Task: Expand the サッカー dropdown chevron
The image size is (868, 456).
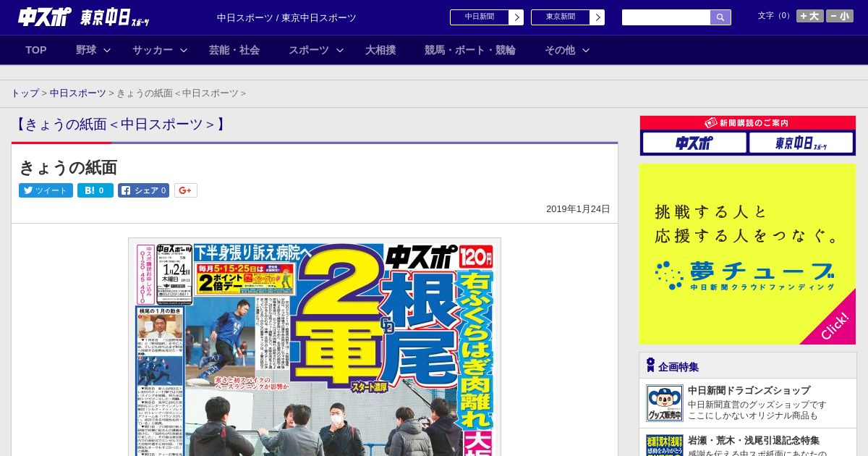Action: pos(184,50)
